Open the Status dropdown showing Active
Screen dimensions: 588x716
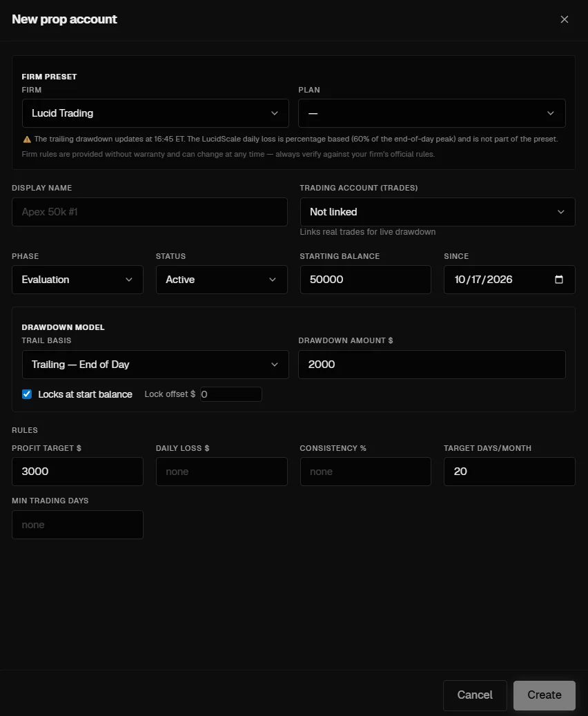[x=222, y=280]
